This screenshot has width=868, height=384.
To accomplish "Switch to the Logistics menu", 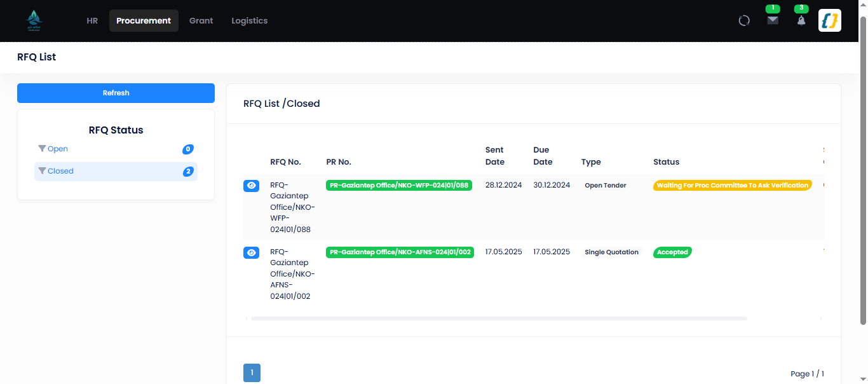I will click(x=250, y=20).
